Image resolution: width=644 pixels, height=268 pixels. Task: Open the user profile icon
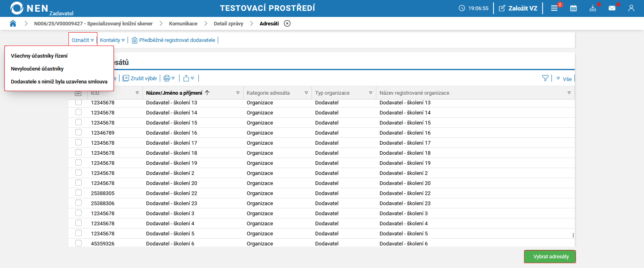point(631,8)
